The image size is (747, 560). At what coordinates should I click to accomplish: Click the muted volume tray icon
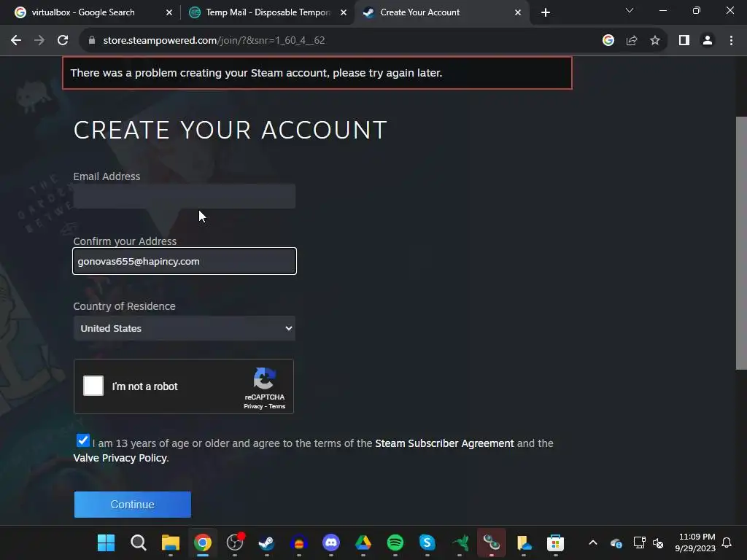tap(659, 542)
